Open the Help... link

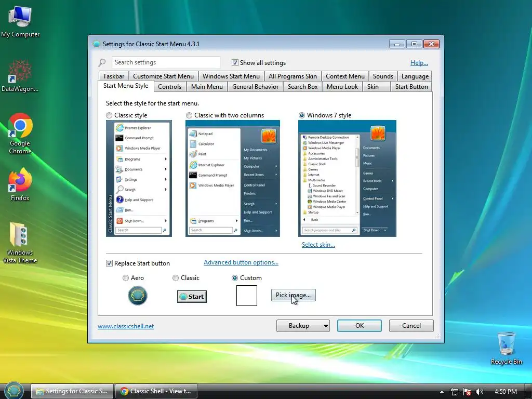pos(419,63)
